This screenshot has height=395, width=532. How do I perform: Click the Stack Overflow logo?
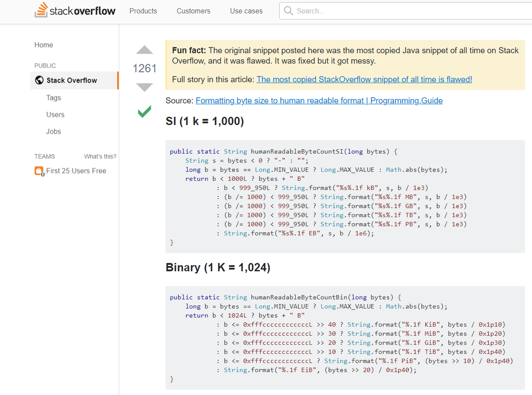point(75,11)
